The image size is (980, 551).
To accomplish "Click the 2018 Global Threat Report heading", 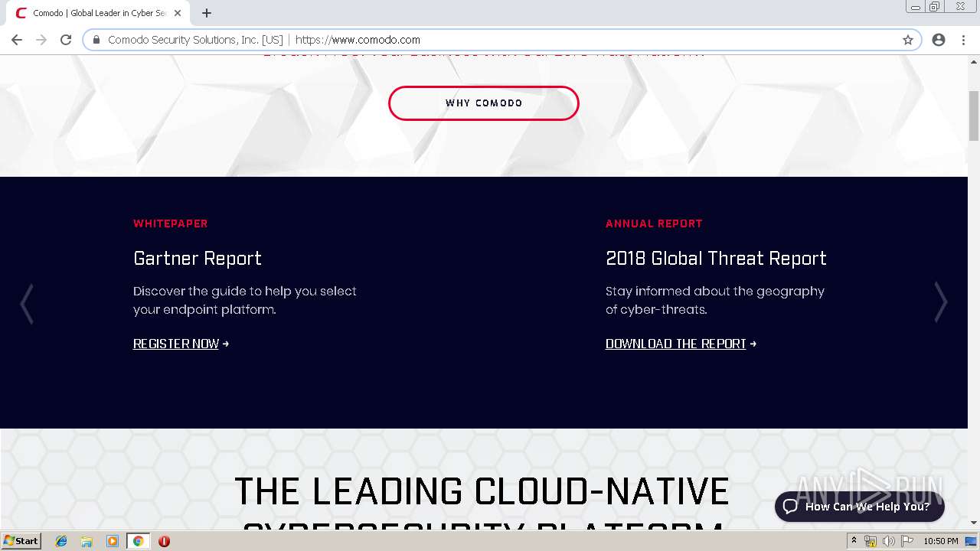I will click(716, 259).
